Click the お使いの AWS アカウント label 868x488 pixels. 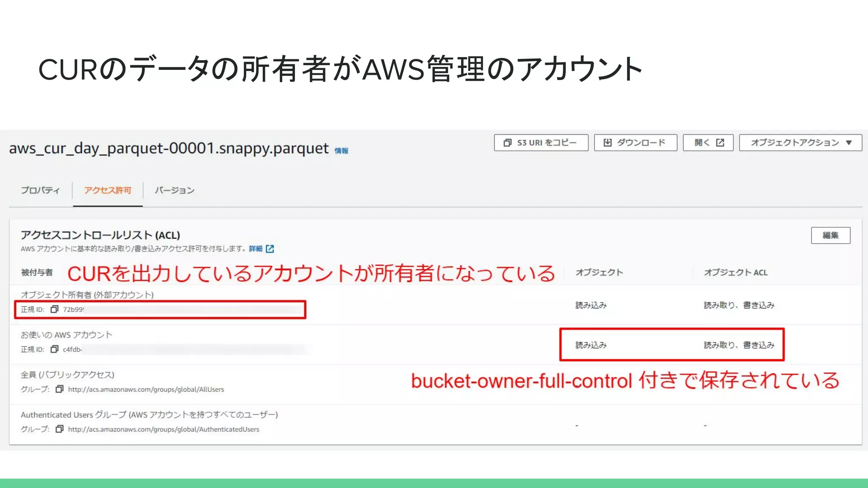click(x=66, y=335)
